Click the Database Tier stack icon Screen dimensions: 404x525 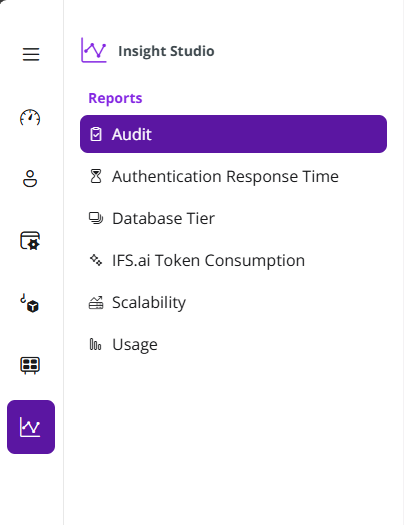click(x=96, y=218)
